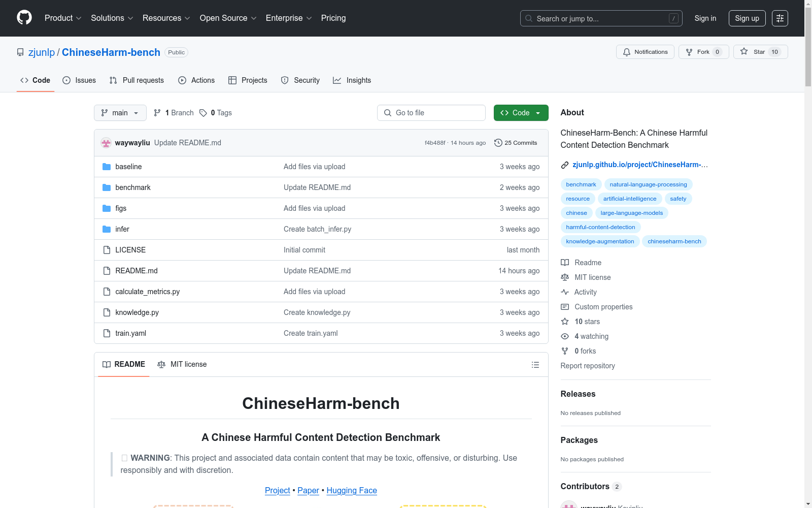
Task: Click the LICENSE file icon
Action: (x=107, y=250)
